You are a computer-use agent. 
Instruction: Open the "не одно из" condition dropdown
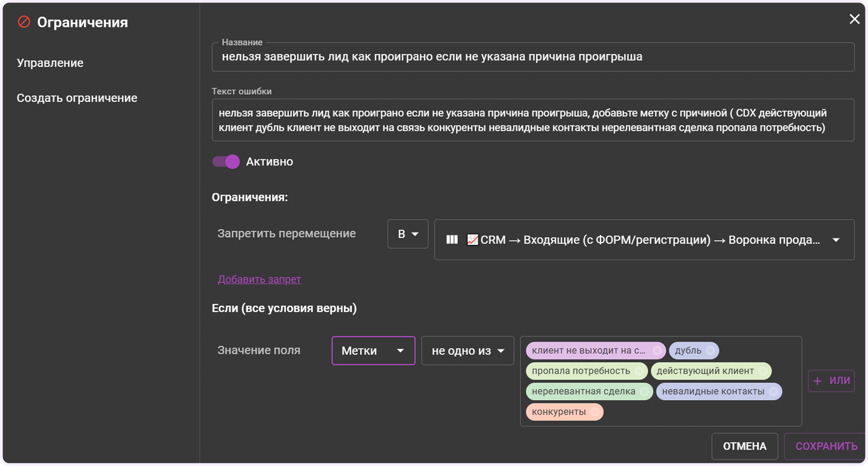click(x=467, y=351)
